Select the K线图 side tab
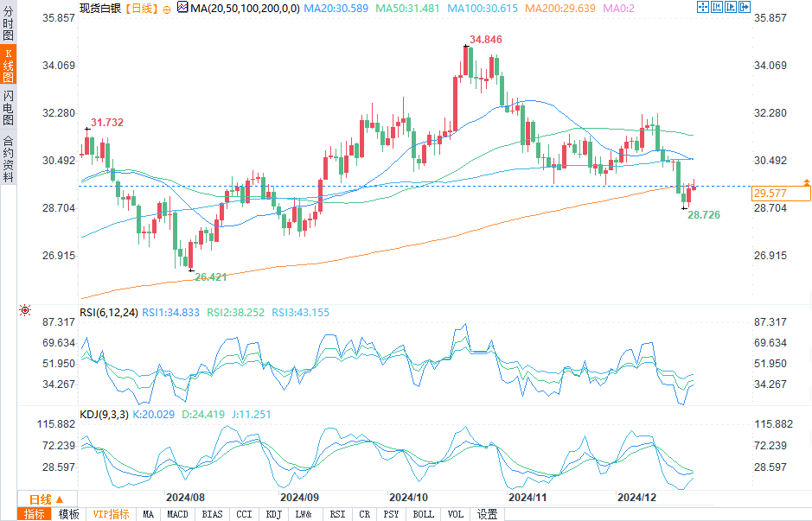812x521 pixels. [9, 65]
